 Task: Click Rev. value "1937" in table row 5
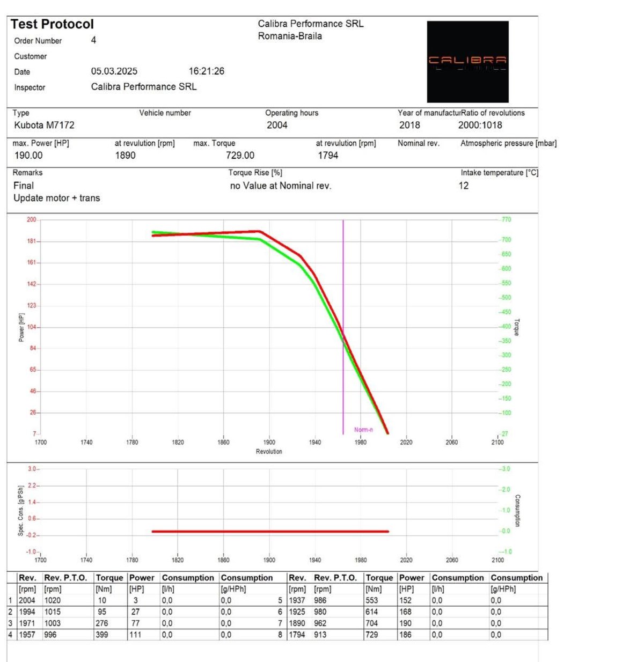pyautogui.click(x=297, y=601)
